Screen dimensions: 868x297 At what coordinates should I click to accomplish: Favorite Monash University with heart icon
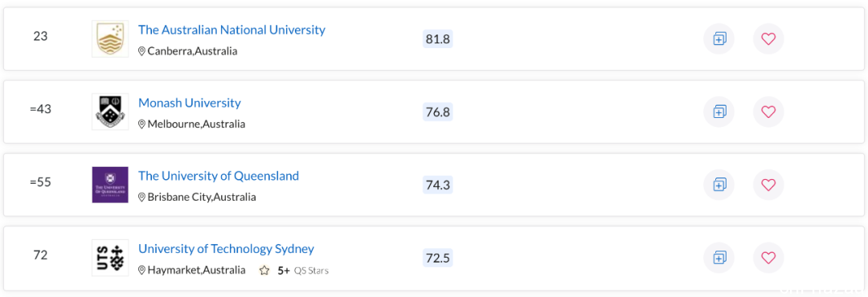[768, 112]
